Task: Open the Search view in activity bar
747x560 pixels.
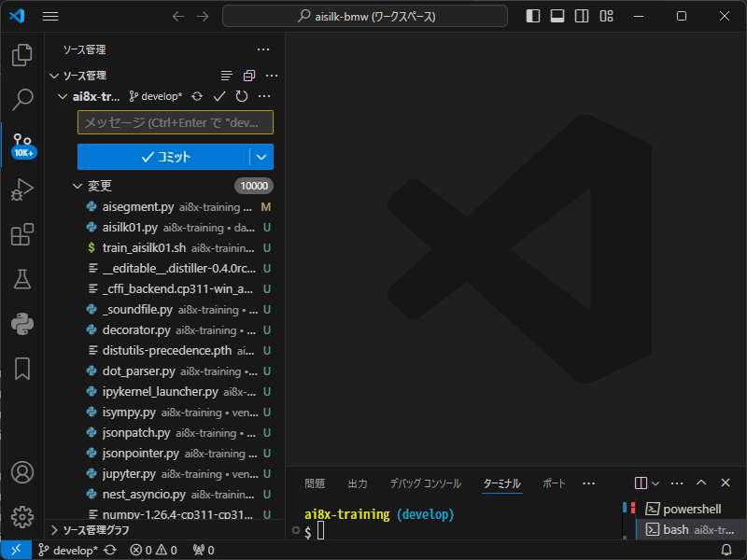Action: (x=21, y=100)
